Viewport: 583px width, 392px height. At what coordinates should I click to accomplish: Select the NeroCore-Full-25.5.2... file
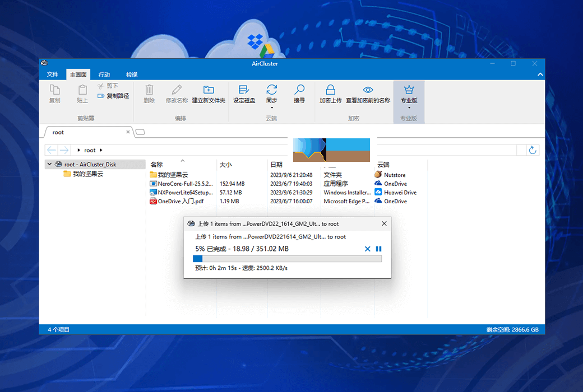(x=182, y=184)
